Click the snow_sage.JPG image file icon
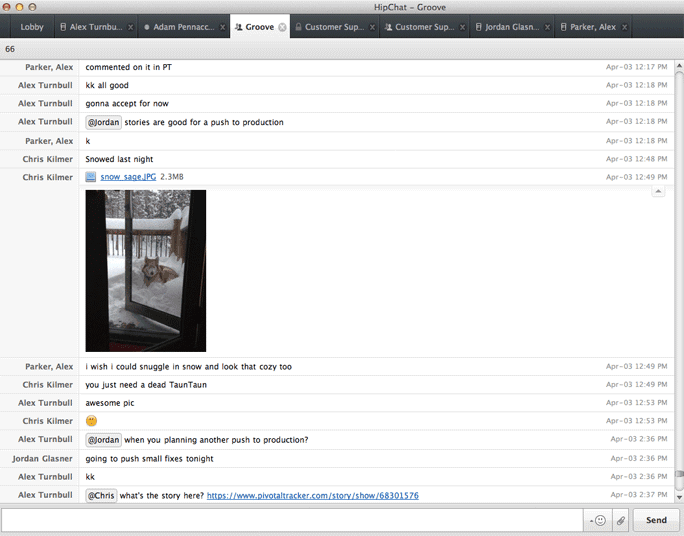Screen dimensions: 684x536 coord(91,177)
